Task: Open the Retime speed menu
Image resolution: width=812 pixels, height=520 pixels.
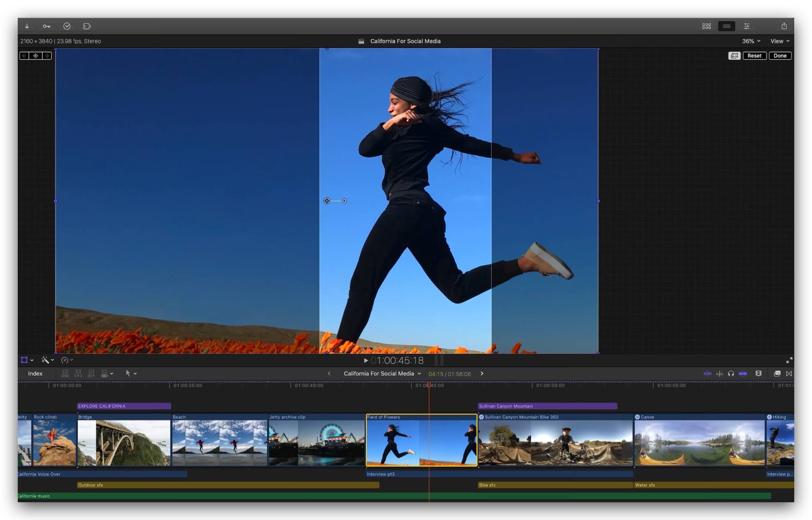Action: point(67,360)
